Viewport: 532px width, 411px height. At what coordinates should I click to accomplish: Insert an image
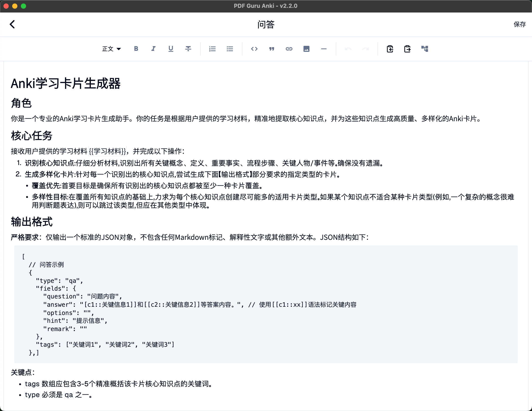306,49
